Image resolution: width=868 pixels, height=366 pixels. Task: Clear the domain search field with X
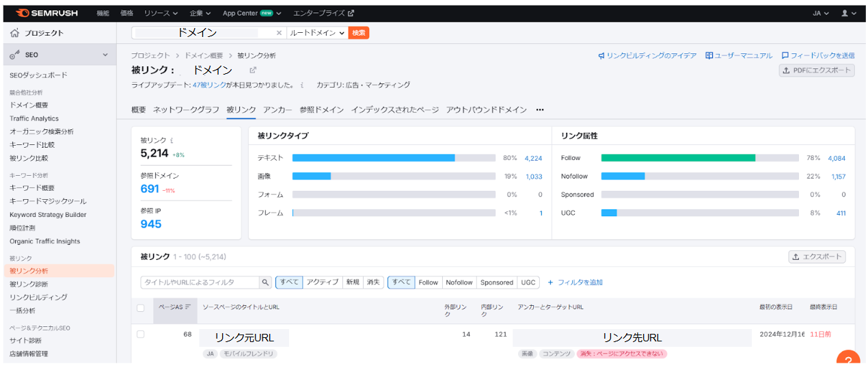pos(278,33)
